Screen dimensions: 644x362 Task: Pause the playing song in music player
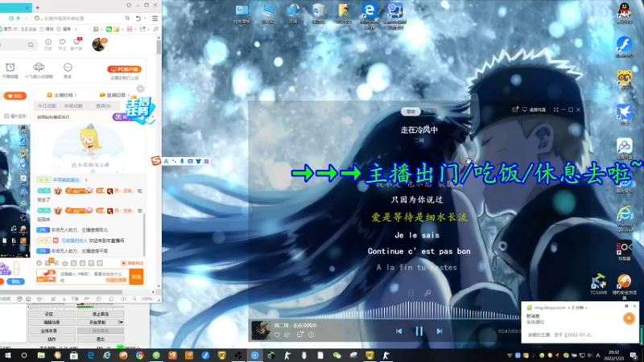click(419, 331)
